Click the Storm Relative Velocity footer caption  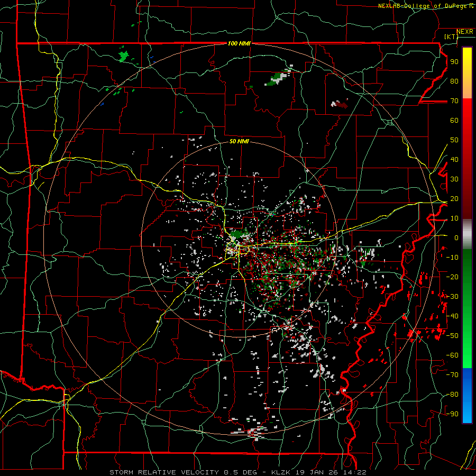[x=238, y=472]
